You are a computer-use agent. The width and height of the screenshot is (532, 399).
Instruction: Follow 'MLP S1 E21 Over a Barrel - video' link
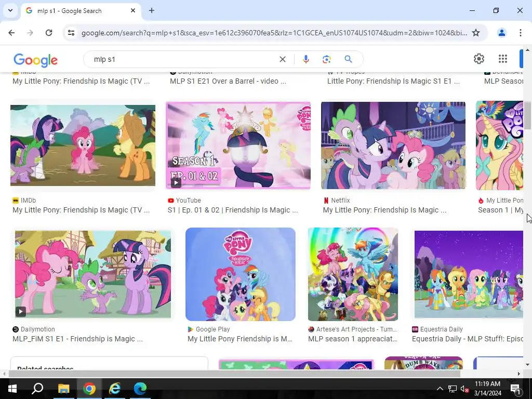(228, 81)
